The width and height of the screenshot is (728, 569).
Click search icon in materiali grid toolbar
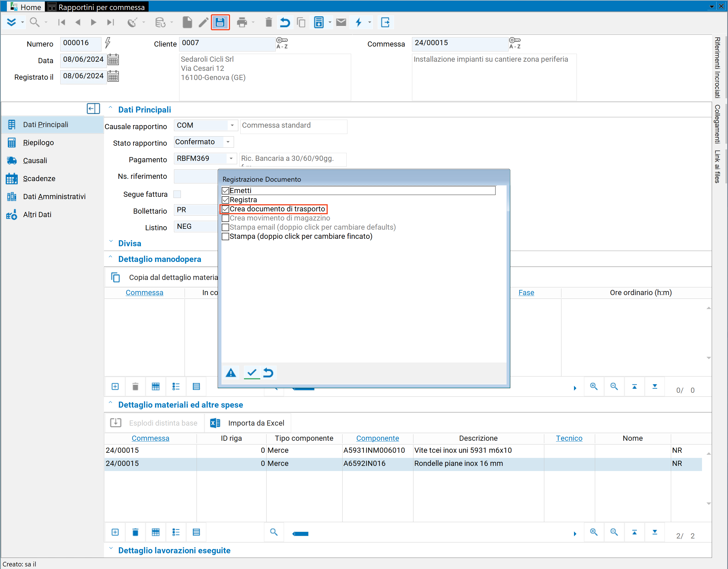click(x=274, y=532)
